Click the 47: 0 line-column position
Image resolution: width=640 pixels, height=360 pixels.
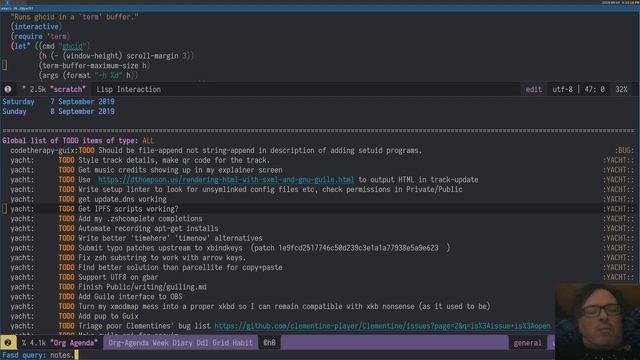click(594, 89)
